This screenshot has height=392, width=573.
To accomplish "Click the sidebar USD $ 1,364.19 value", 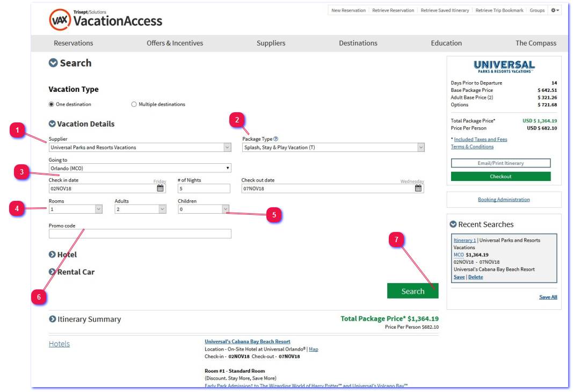I will pos(540,121).
